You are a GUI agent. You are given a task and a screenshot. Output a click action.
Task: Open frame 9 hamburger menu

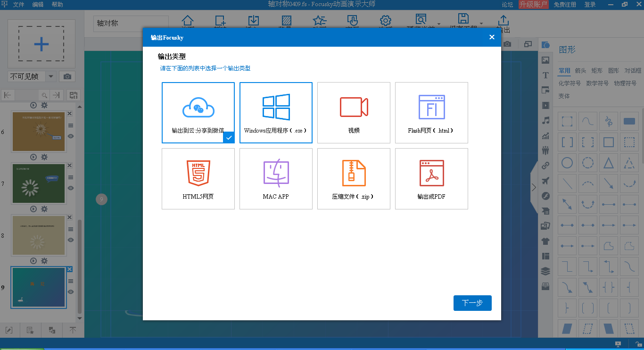tap(71, 281)
